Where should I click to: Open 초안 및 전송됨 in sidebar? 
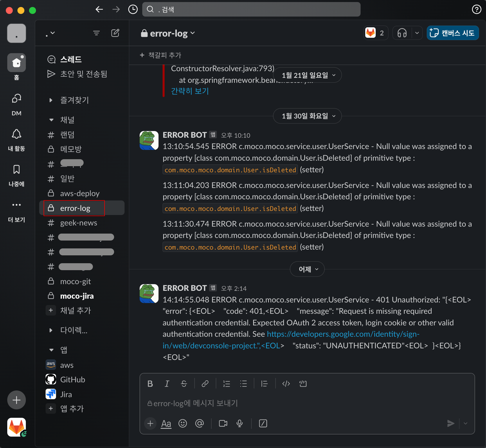tap(82, 74)
